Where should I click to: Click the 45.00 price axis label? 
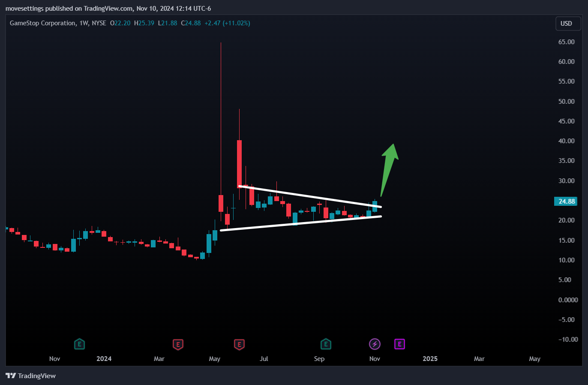(x=566, y=121)
